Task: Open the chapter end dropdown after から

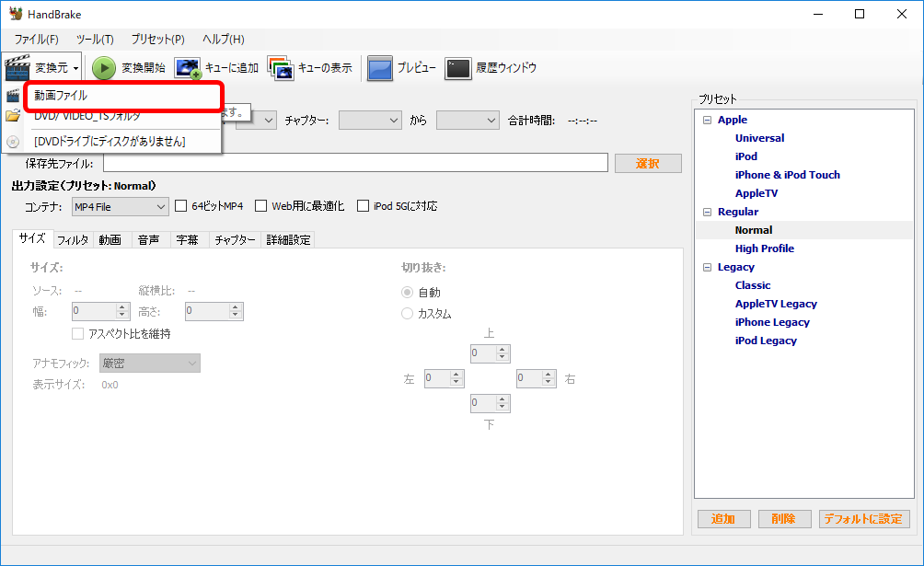Action: [468, 121]
